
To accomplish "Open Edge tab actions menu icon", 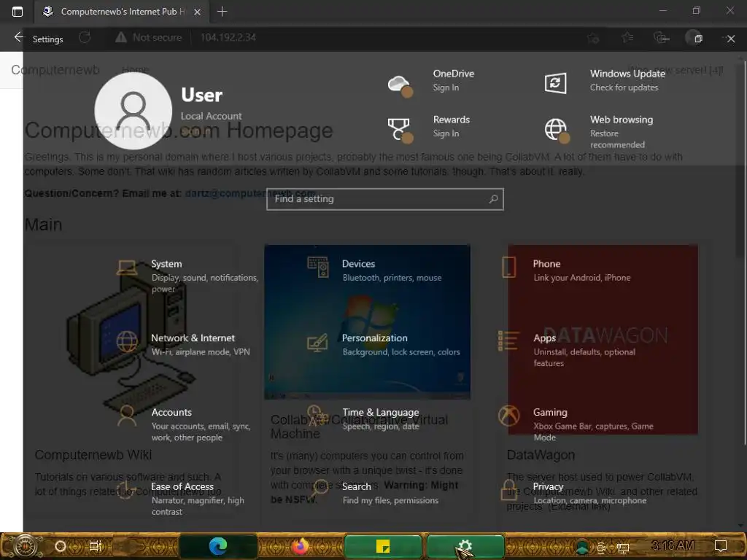I will [x=18, y=12].
